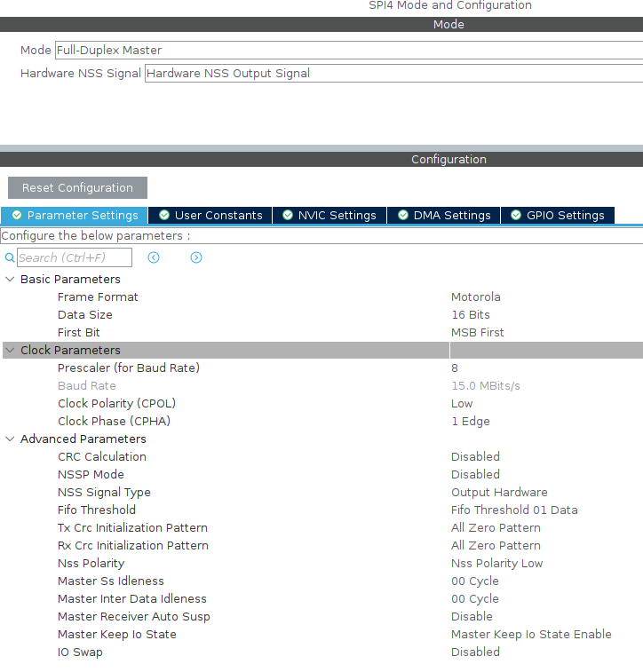The height and width of the screenshot is (672, 643).
Task: Click the 15.0 MBits/s baud rate value
Action: [486, 386]
